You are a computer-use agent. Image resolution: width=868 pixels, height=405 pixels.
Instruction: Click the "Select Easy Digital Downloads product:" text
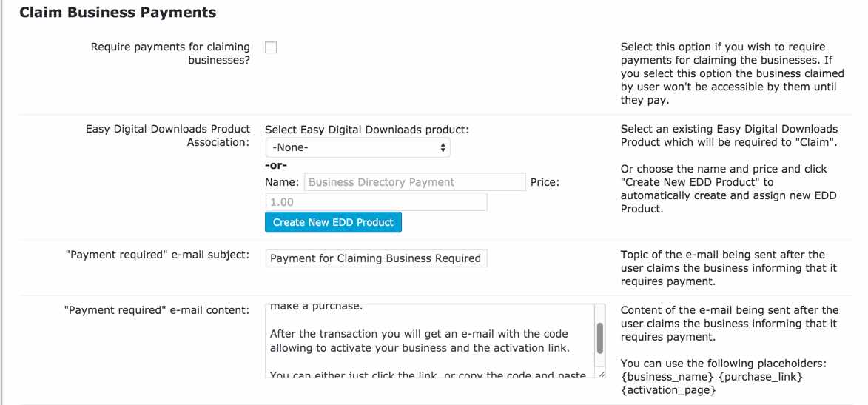[x=367, y=130]
